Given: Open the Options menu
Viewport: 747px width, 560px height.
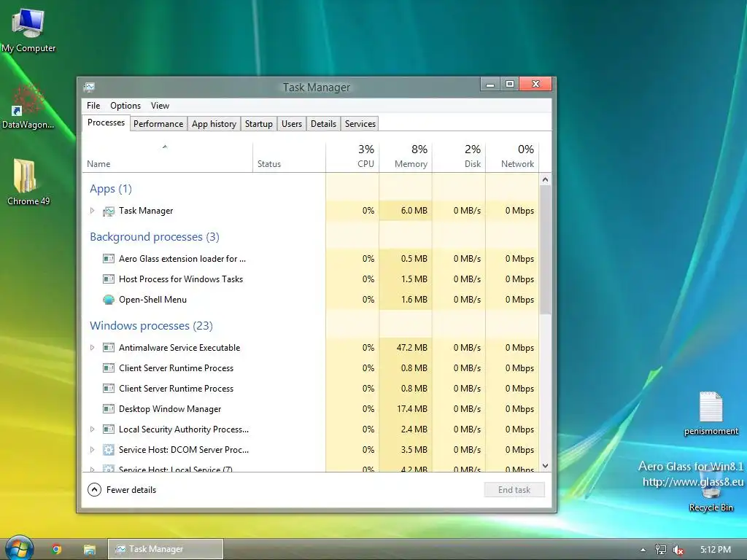Looking at the screenshot, I should (125, 106).
